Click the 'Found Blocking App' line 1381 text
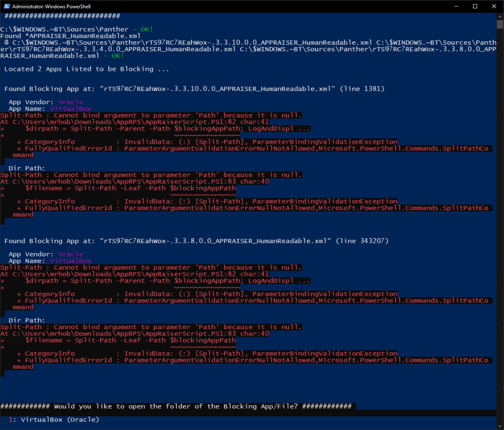Viewport: 504px width, 430px height. (x=194, y=89)
